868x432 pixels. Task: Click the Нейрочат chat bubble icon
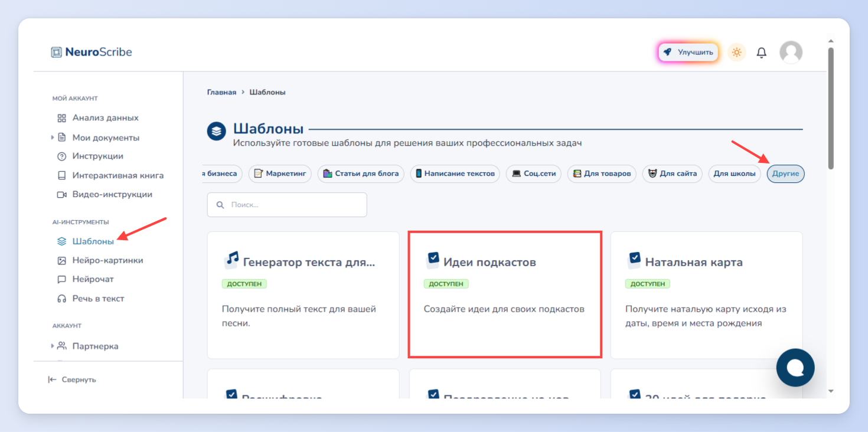coord(61,279)
